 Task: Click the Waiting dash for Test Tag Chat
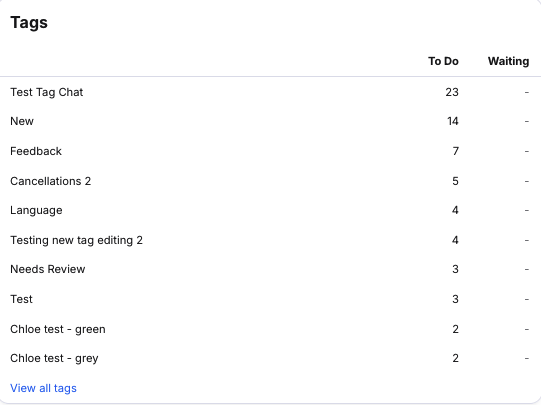coord(527,92)
